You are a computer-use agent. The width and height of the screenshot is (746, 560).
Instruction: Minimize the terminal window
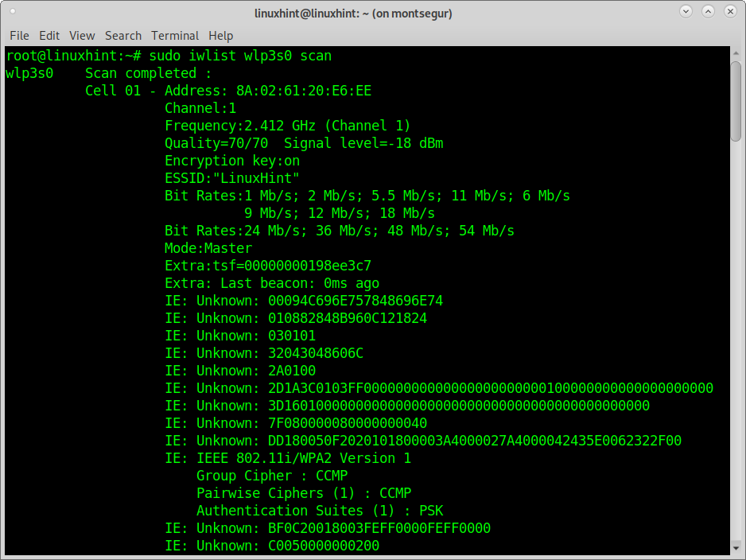tap(686, 11)
